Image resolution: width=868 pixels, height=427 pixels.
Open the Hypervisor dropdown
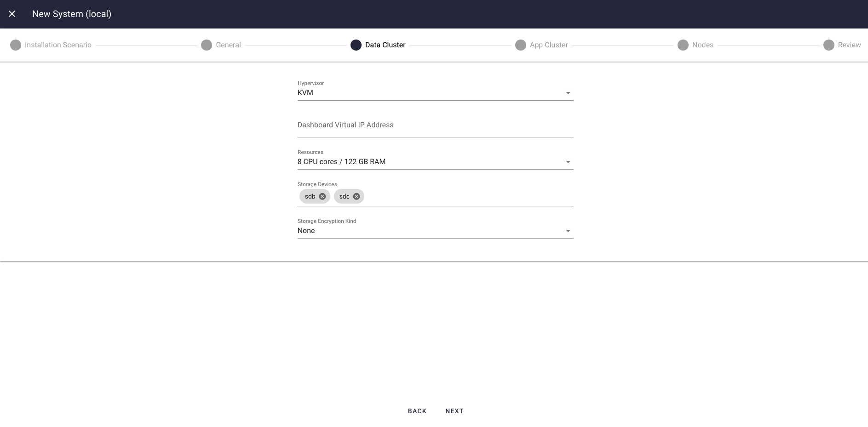pos(435,93)
